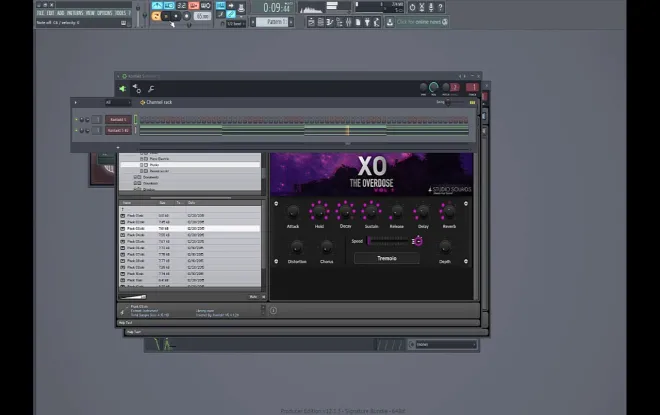Click the stop button in transport

[x=176, y=16]
